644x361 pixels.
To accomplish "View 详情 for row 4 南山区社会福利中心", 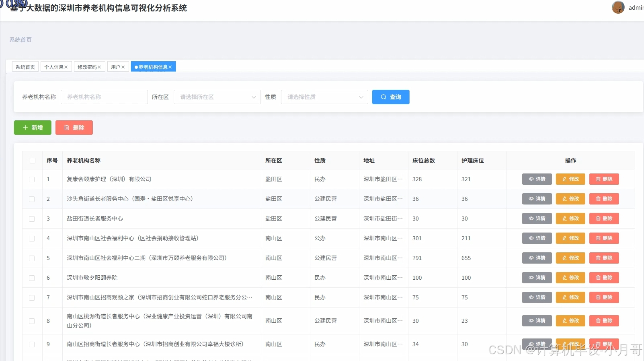I will click(537, 238).
